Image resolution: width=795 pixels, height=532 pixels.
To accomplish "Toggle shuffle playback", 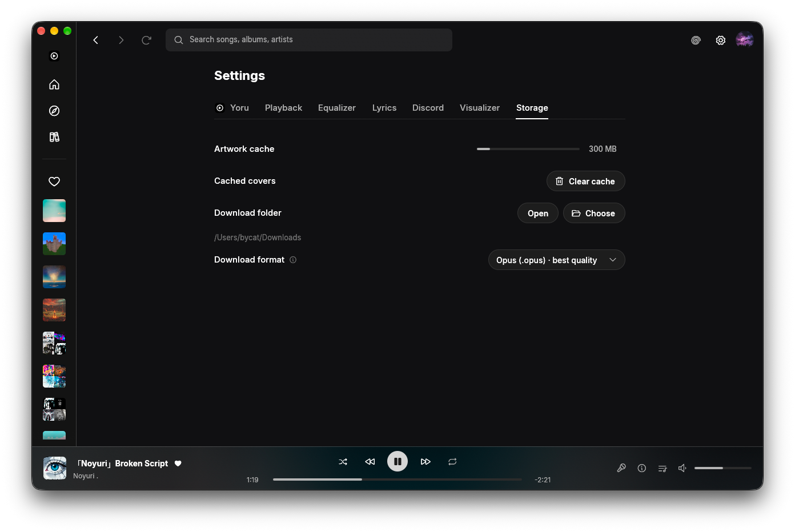I will click(x=343, y=462).
